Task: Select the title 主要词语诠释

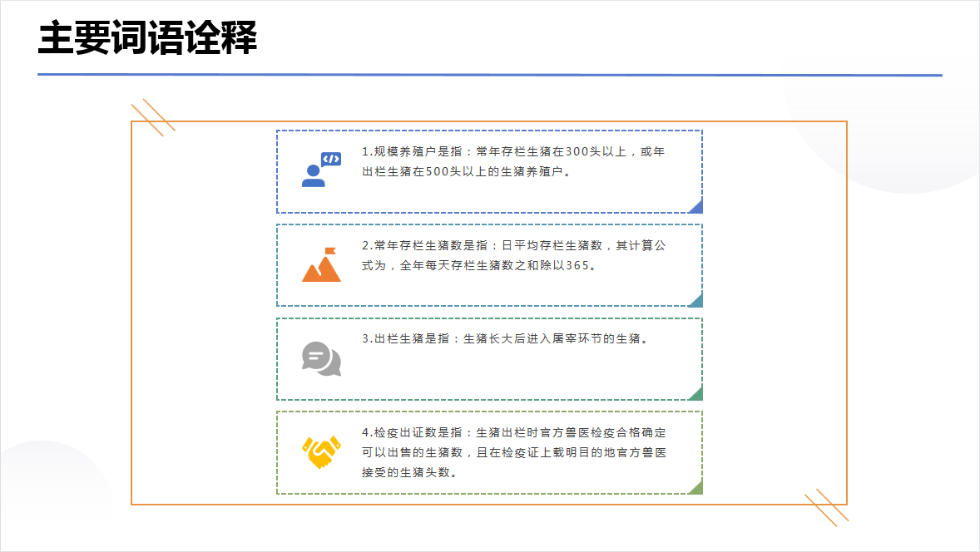Action: pos(147,37)
